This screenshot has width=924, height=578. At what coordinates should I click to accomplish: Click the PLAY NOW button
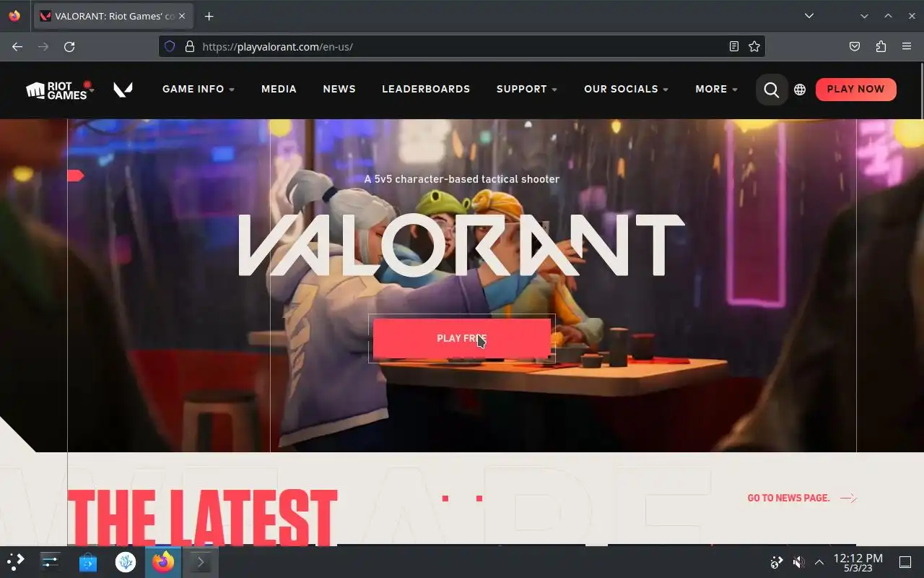(855, 89)
